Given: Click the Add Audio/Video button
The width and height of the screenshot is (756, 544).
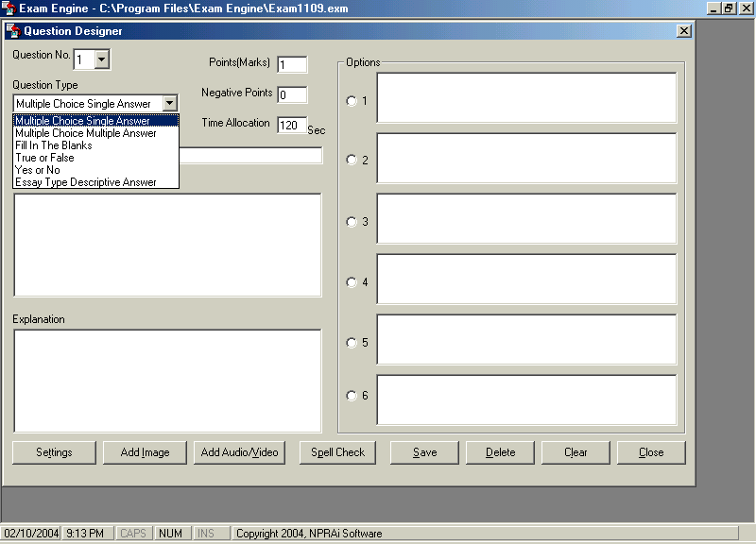Looking at the screenshot, I should tap(240, 452).
